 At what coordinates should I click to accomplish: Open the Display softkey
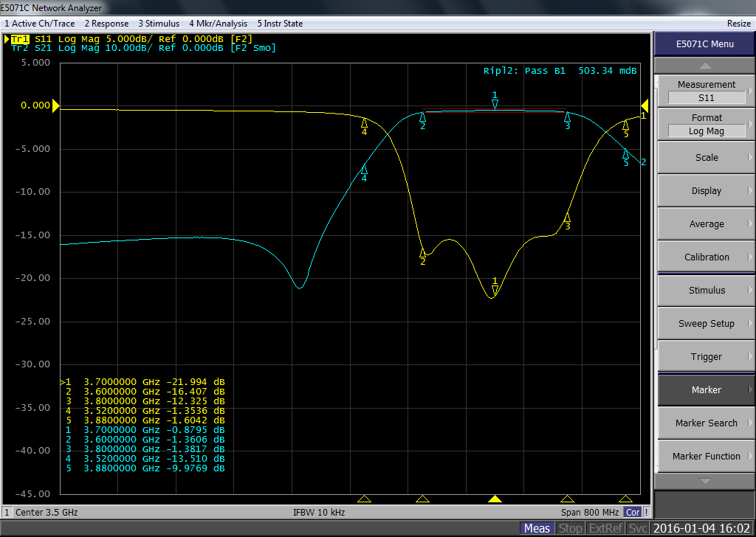pos(706,190)
